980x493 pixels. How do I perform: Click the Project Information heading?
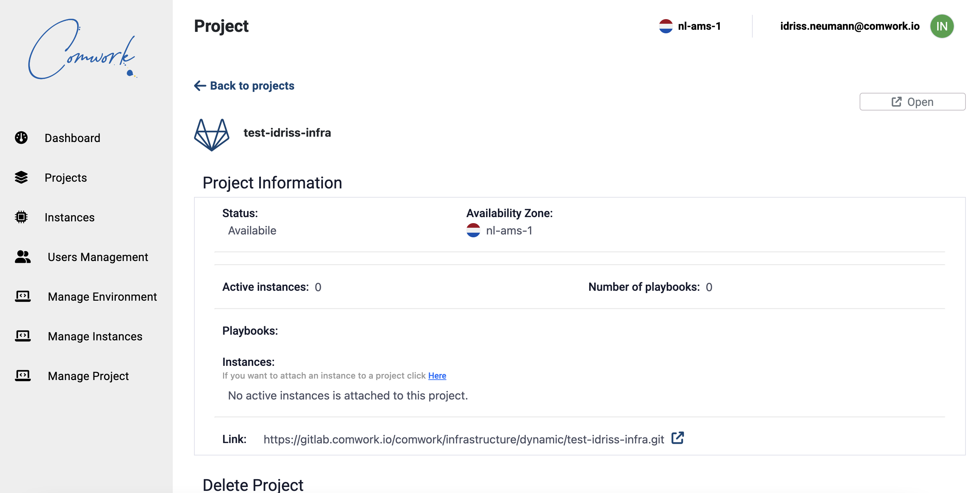click(272, 183)
